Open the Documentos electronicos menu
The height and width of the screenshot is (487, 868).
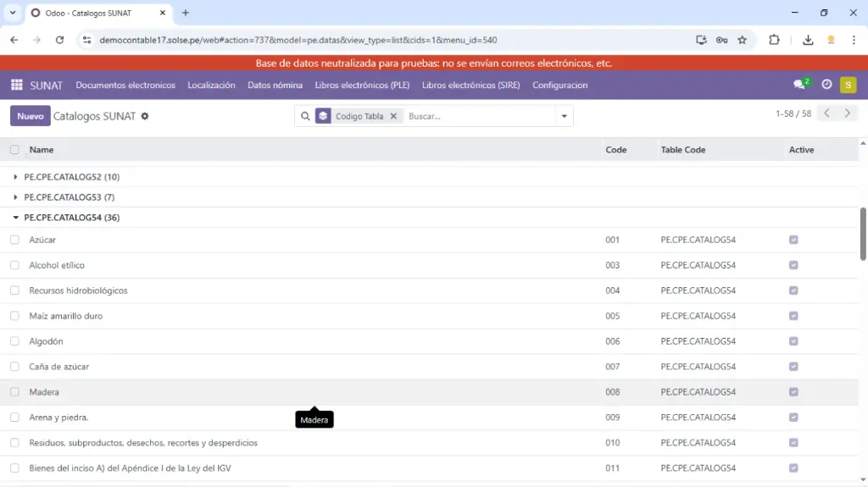tap(125, 85)
